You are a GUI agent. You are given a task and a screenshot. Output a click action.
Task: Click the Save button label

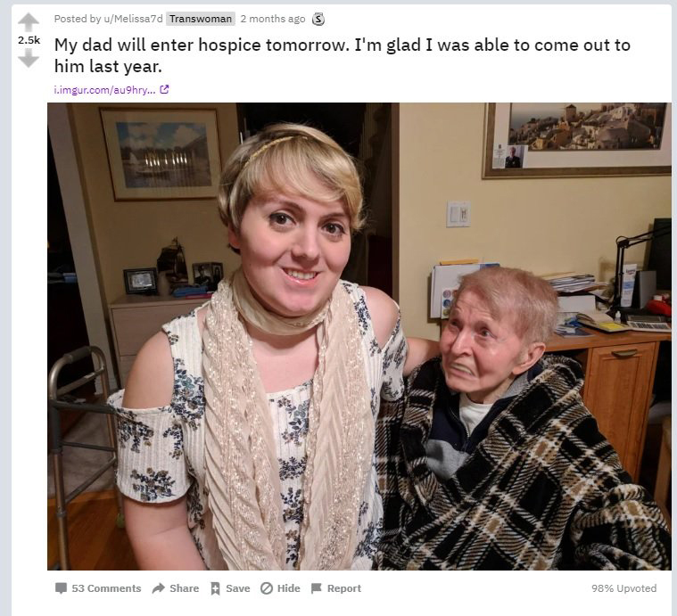(x=238, y=588)
